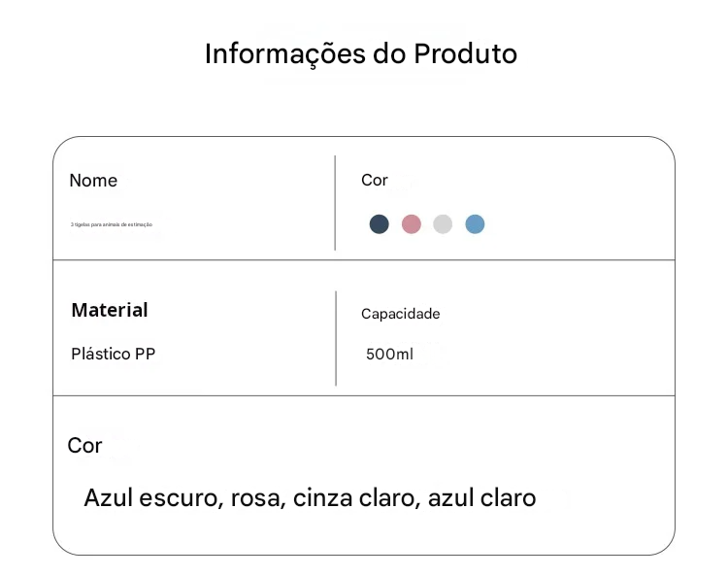Click the words "Azul escuro" in the color list
Image resolution: width=728 pixels, height=577 pixels.
click(x=154, y=498)
